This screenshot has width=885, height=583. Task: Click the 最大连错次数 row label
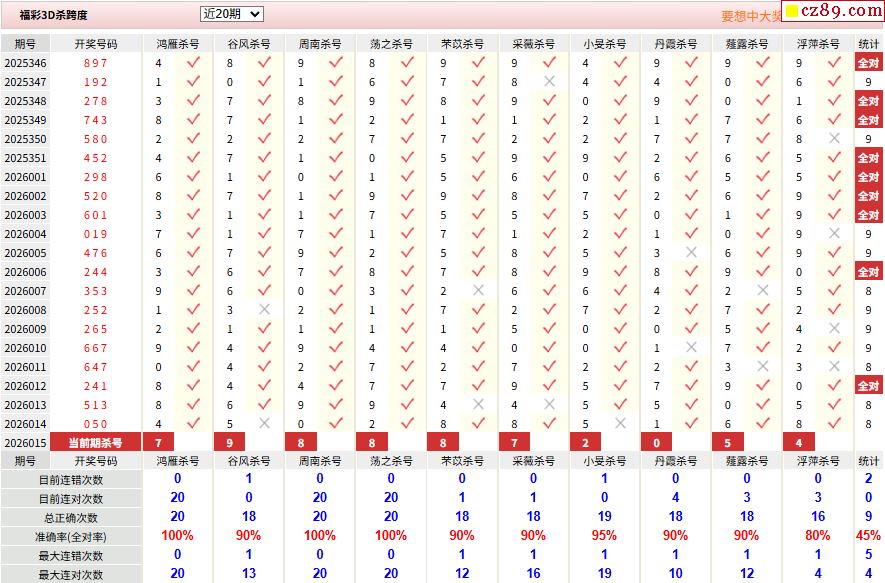point(71,556)
